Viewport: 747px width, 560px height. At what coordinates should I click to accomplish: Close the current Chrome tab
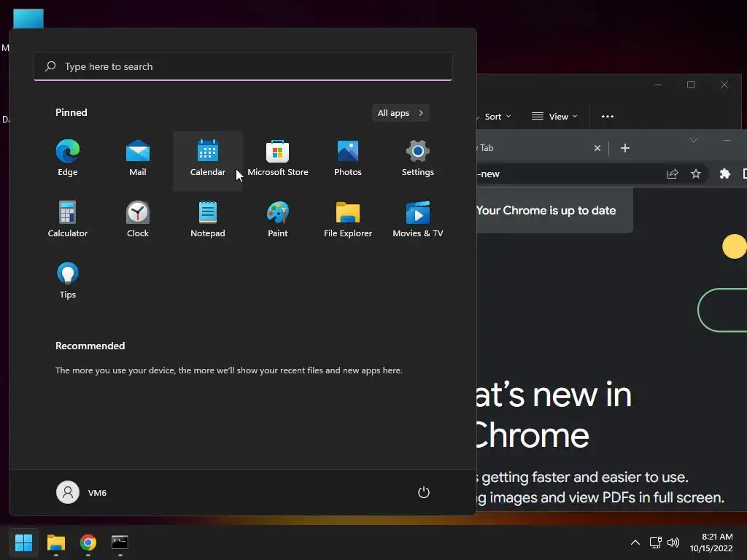click(597, 148)
